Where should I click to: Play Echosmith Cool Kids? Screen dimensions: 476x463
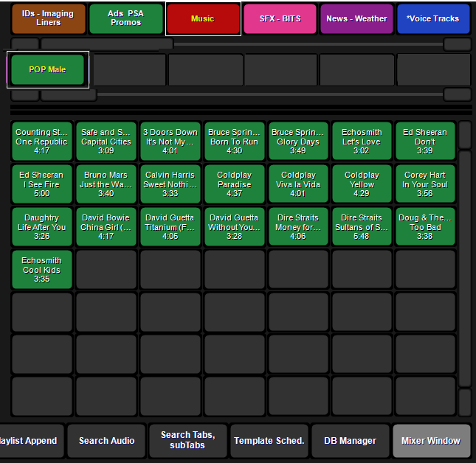[x=42, y=270]
